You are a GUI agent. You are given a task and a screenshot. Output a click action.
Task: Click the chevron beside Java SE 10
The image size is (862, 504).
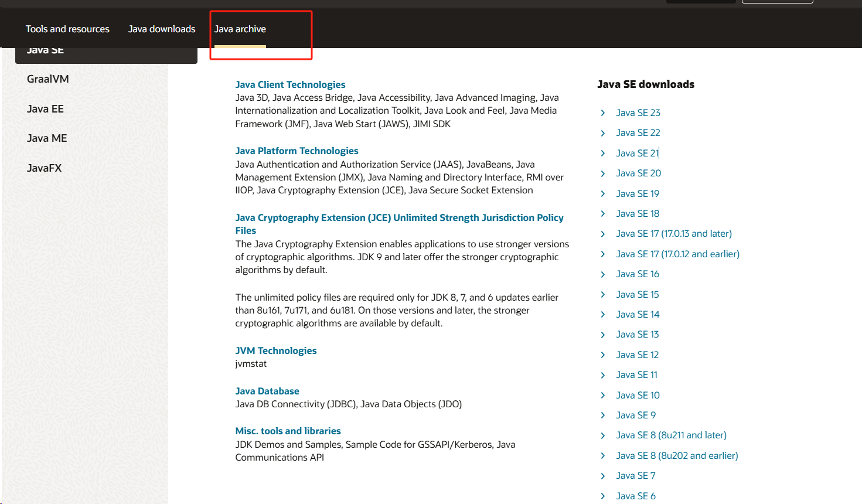point(603,395)
